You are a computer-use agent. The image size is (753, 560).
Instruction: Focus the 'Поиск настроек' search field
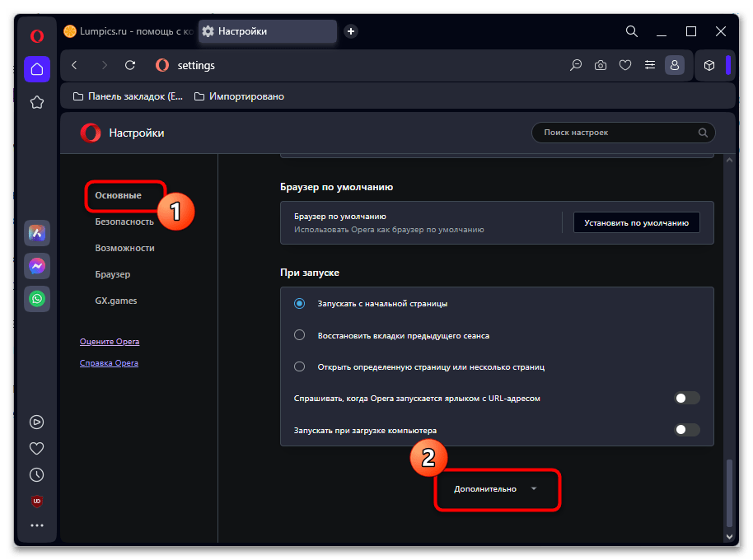623,133
